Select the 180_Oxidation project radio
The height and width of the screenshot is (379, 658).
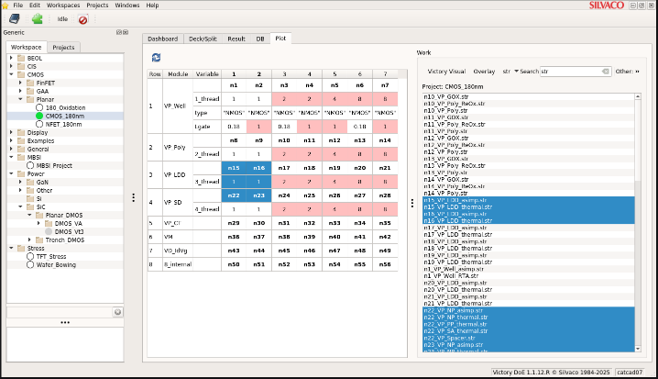click(39, 107)
